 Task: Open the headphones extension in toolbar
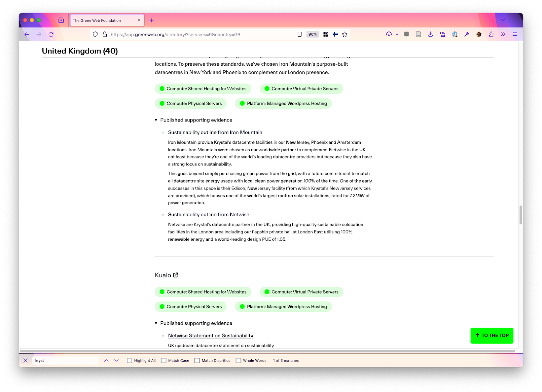[389, 34]
